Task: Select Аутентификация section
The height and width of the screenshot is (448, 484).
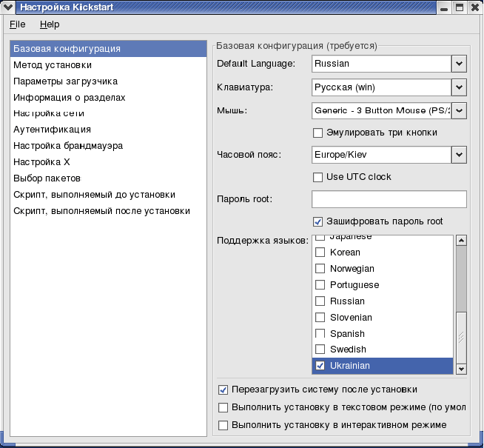Action: point(108,130)
